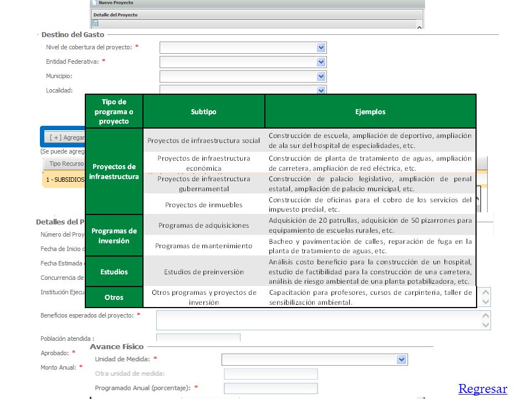Select the 1 - SUBSIDIOS row
Screen dimensions: 532x399
pyautogui.click(x=64, y=180)
